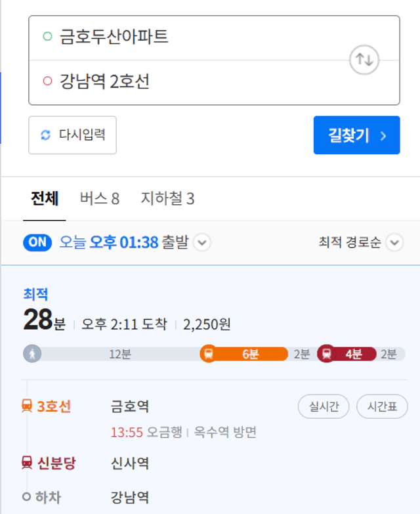Click the refresh icon in 다시입력
420x514 pixels.
[x=45, y=135]
